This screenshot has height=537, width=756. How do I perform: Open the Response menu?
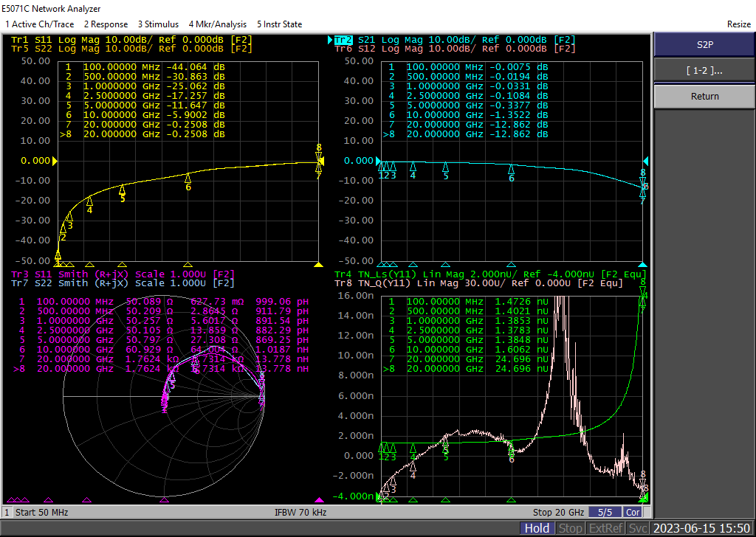pos(106,24)
